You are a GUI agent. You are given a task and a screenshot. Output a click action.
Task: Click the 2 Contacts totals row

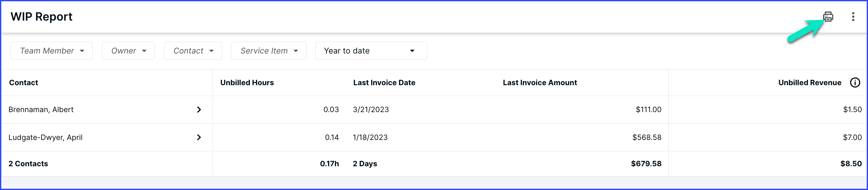coord(434,164)
